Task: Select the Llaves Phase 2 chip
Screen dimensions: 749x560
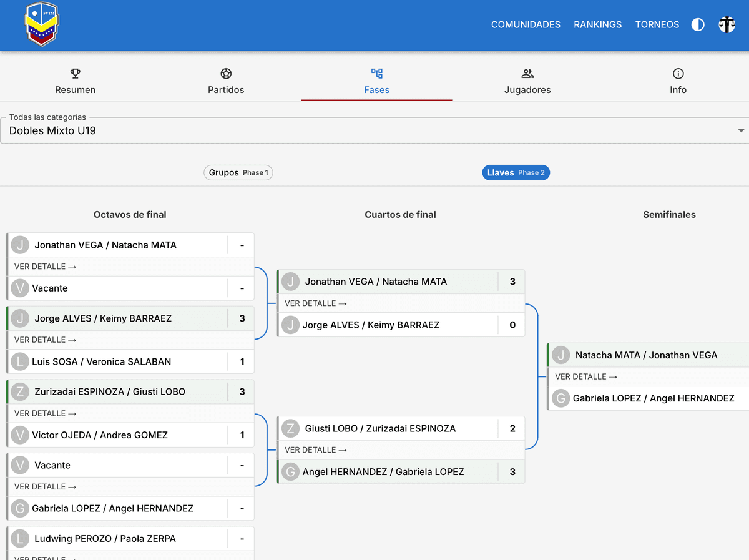Action: click(x=516, y=172)
